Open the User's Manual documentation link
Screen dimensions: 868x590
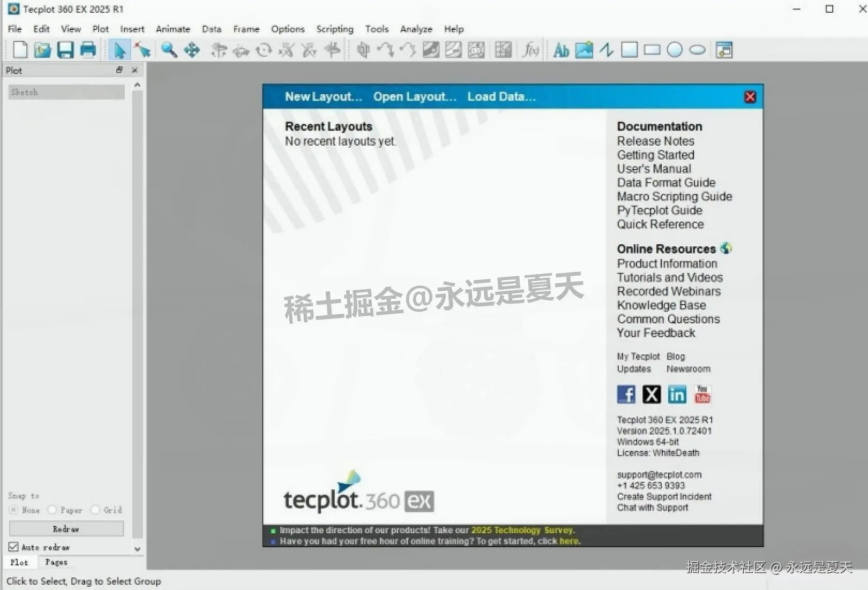[654, 169]
